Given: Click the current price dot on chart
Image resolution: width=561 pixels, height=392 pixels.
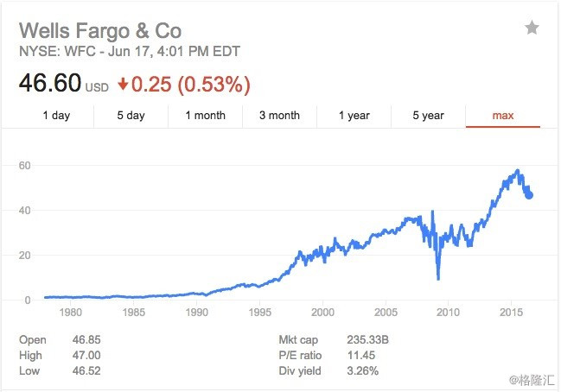Looking at the screenshot, I should [529, 195].
